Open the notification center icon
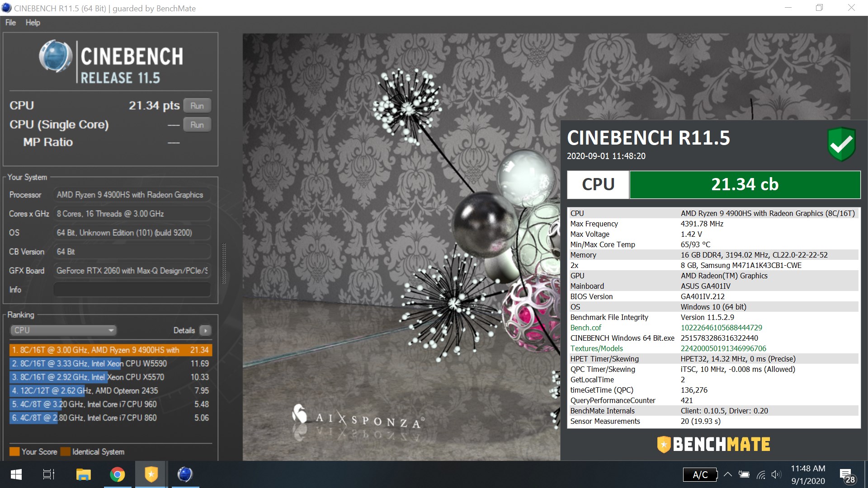Image resolution: width=868 pixels, height=488 pixels. pyautogui.click(x=847, y=475)
